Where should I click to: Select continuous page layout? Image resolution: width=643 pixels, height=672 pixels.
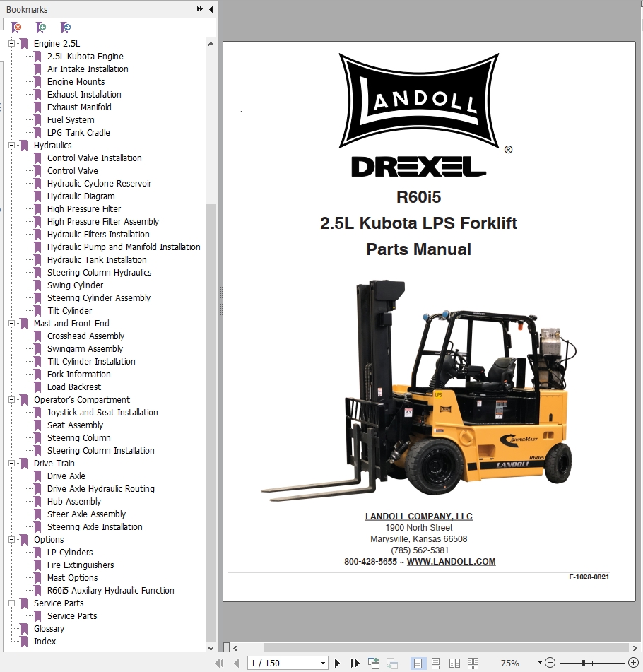[x=435, y=663]
